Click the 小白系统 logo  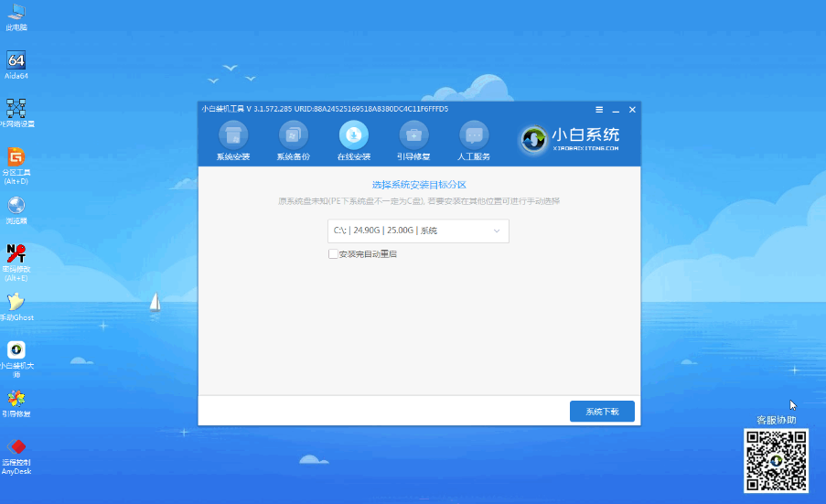point(569,140)
